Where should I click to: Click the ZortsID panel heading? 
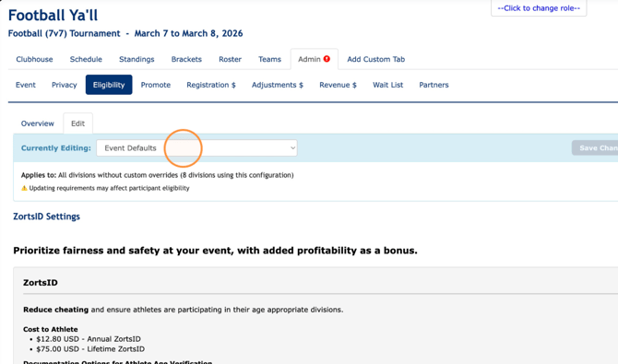point(41,283)
